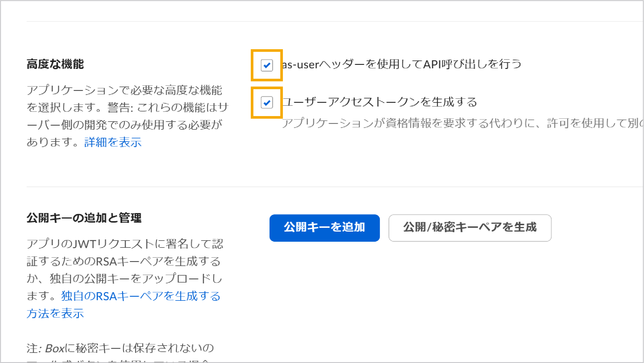The image size is (644, 363).
Task: Click the 高度な機能 section heading
Action: [55, 64]
